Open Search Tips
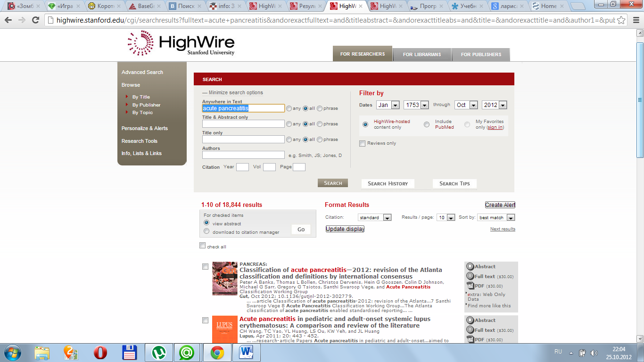The image size is (644, 362). pyautogui.click(x=454, y=183)
